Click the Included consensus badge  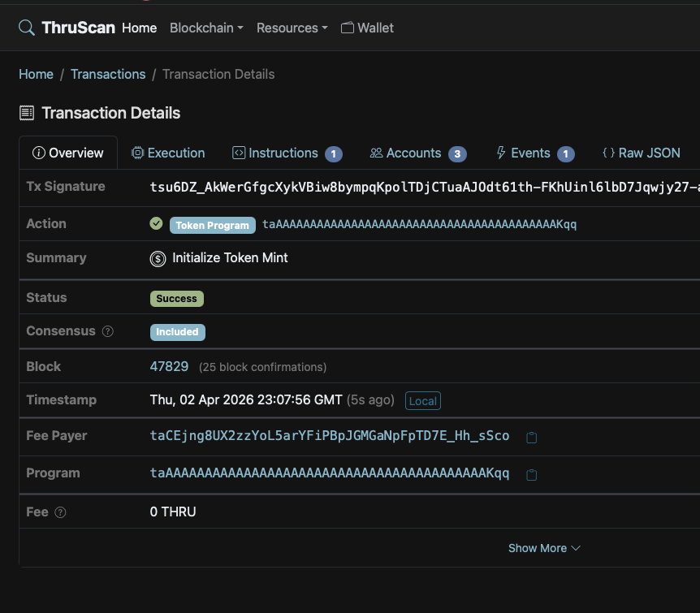click(x=177, y=332)
